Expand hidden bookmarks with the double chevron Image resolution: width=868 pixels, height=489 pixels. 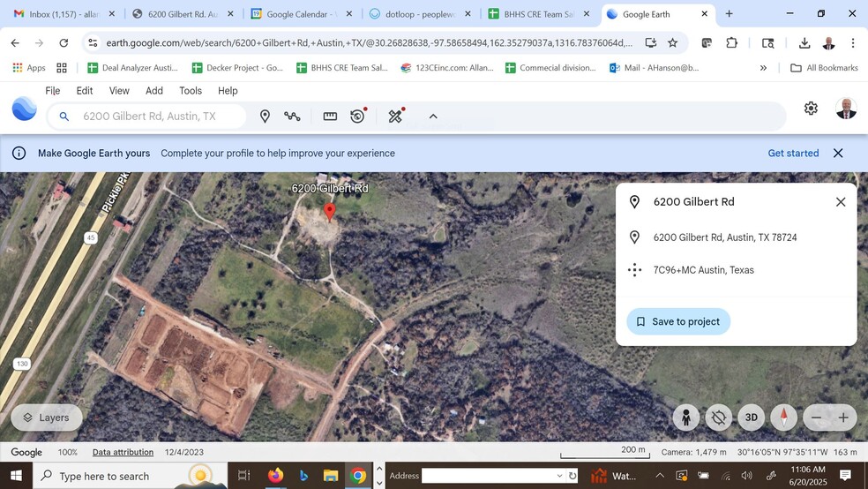pyautogui.click(x=763, y=68)
